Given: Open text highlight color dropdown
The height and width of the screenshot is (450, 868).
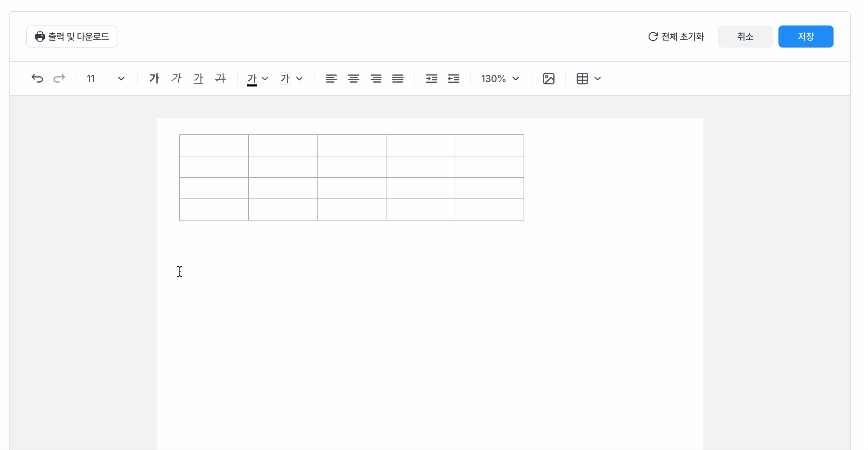Looking at the screenshot, I should [x=299, y=79].
